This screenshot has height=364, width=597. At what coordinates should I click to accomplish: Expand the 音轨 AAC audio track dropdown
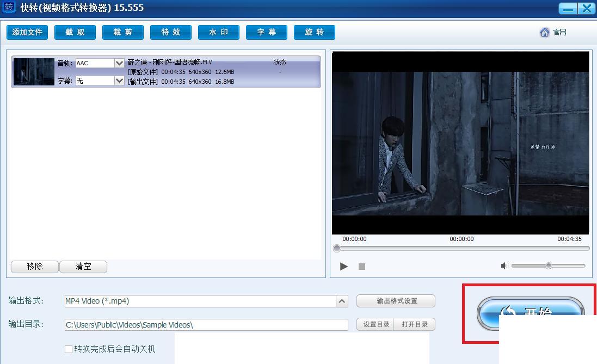pos(119,63)
